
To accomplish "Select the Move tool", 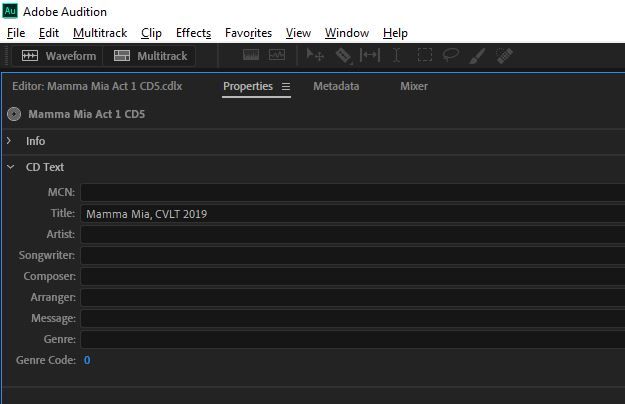I will [x=315, y=56].
